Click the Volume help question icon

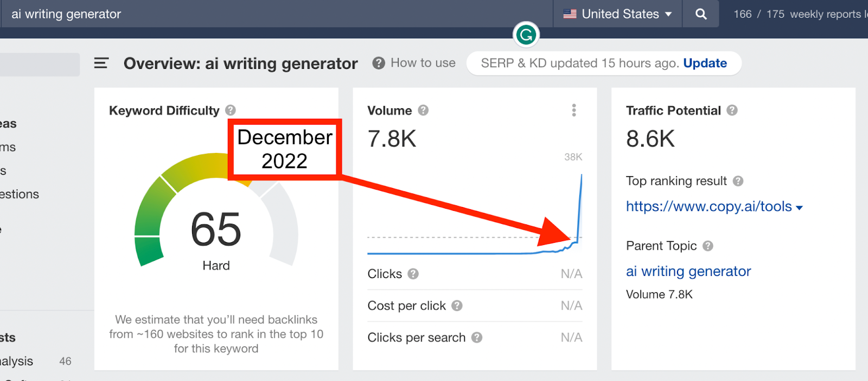point(423,111)
